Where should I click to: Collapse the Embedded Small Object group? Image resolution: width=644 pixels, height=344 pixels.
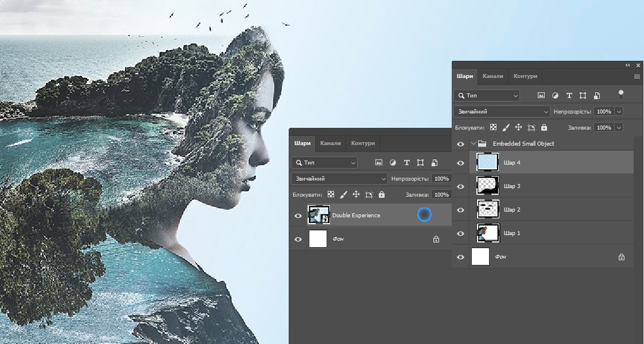point(473,144)
